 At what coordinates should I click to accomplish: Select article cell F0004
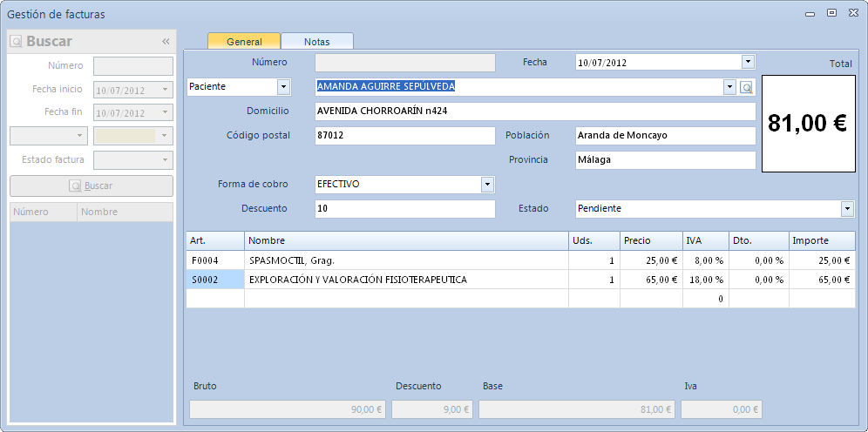pos(215,260)
